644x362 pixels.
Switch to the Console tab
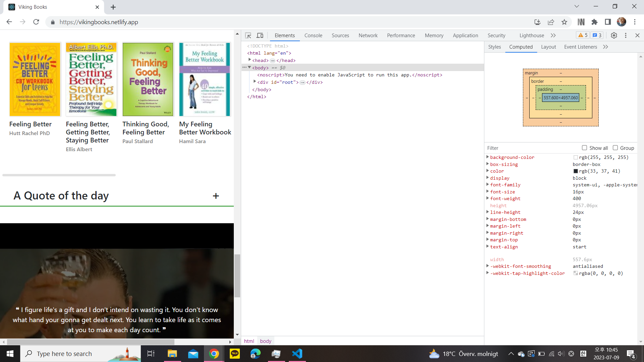[313, 36]
